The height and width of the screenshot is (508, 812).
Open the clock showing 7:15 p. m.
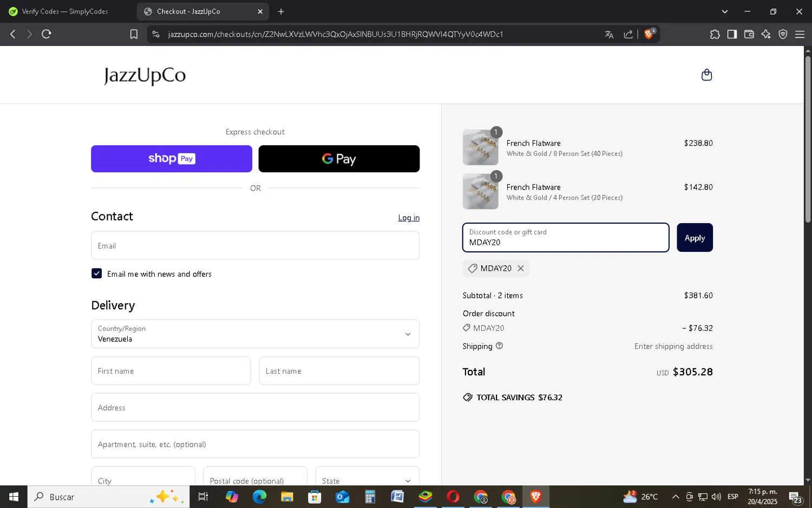point(762,497)
